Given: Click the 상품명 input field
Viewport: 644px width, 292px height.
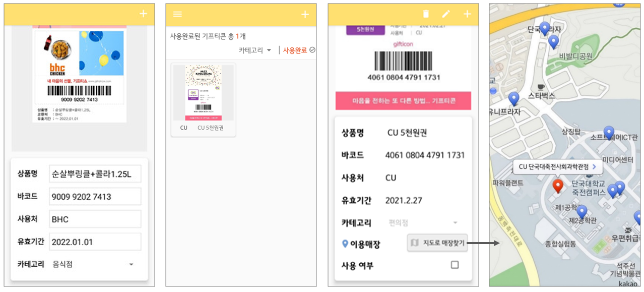Looking at the screenshot, I should (x=95, y=174).
